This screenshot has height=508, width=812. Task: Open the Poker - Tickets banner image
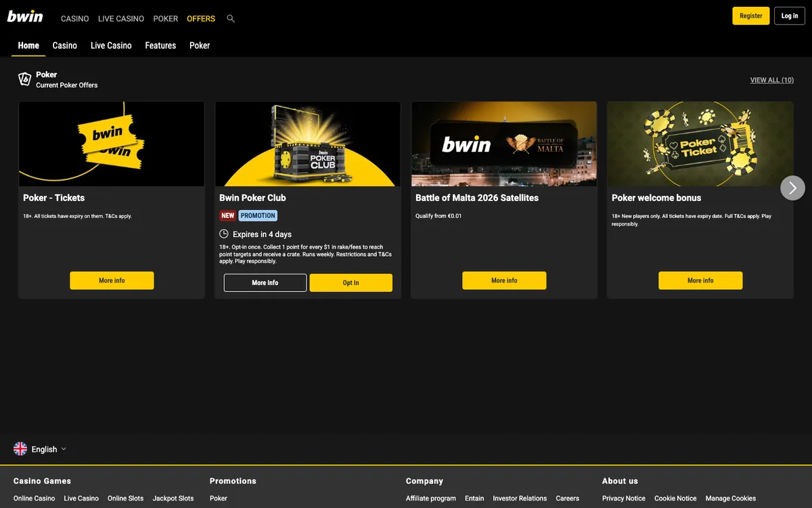click(112, 144)
